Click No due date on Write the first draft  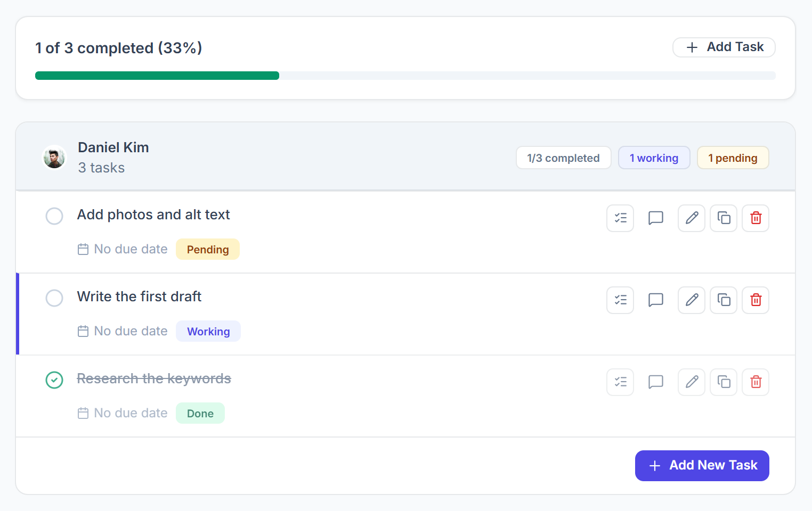(x=131, y=331)
